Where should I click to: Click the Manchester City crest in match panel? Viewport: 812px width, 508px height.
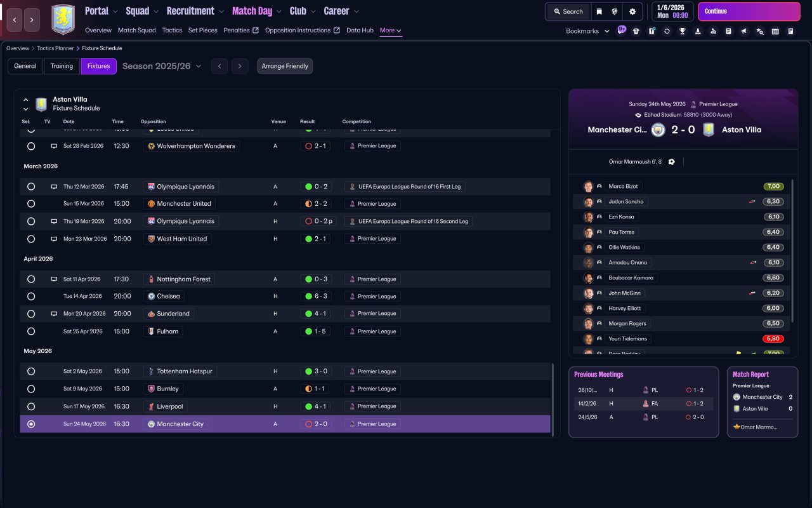tap(658, 130)
